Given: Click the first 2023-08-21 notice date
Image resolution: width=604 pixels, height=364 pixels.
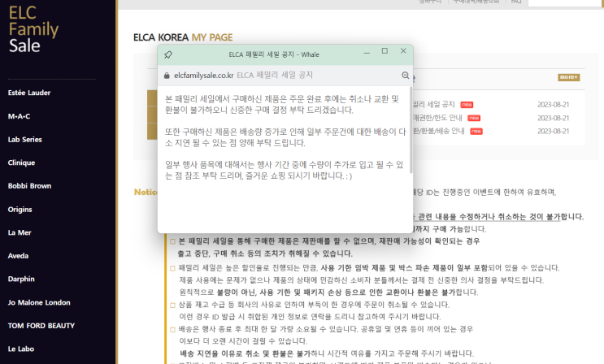Looking at the screenshot, I should point(553,105).
